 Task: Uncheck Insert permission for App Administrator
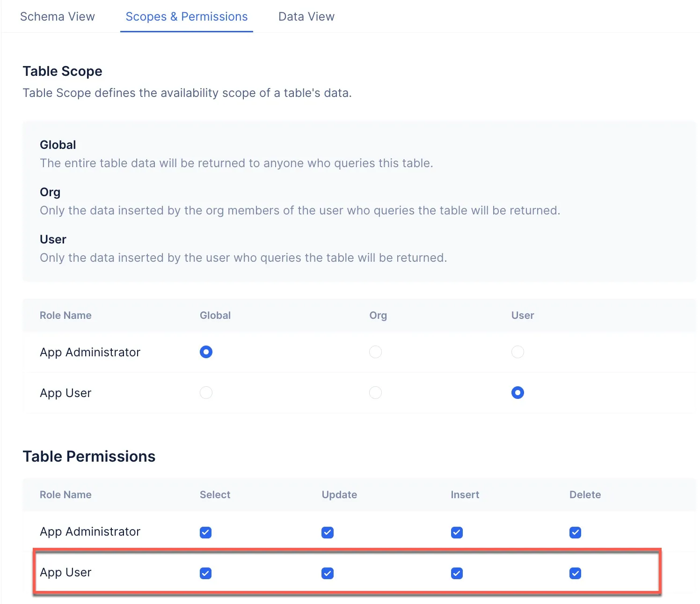(x=457, y=532)
